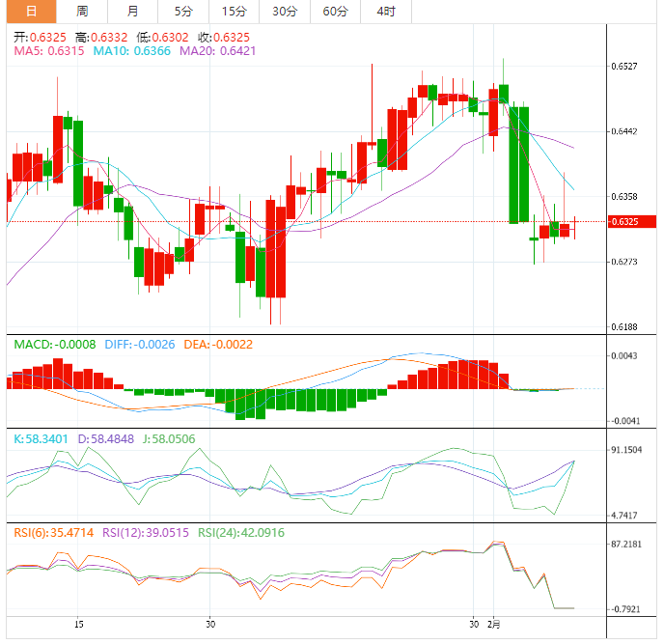Click the MA20: 0.6421 legend label
This screenshot has width=664, height=644.
(218, 51)
